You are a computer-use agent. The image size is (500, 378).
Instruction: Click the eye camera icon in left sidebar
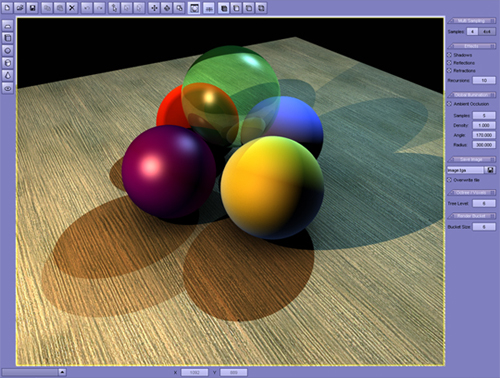coord(8,88)
